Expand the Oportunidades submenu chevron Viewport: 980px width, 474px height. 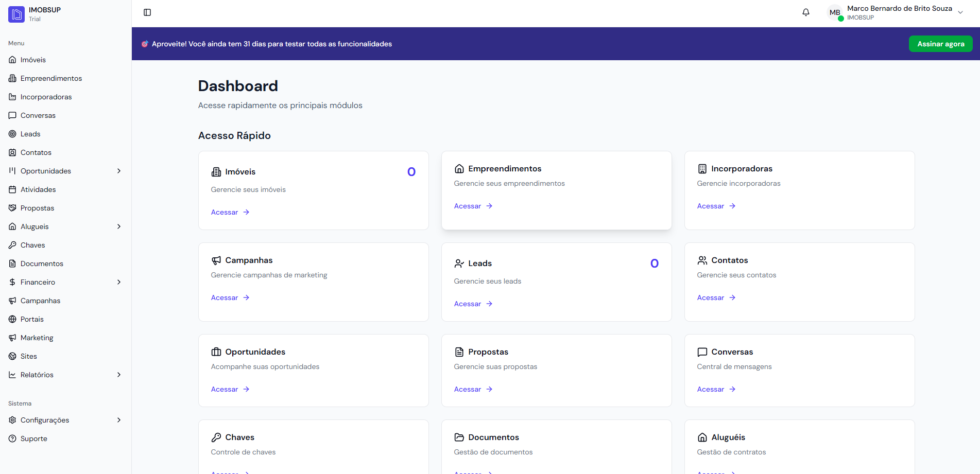point(119,171)
